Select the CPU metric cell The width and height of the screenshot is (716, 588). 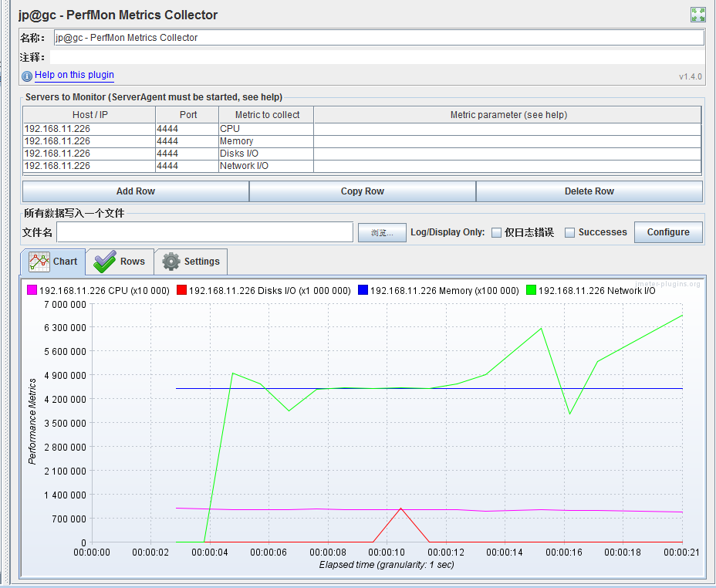pos(265,129)
